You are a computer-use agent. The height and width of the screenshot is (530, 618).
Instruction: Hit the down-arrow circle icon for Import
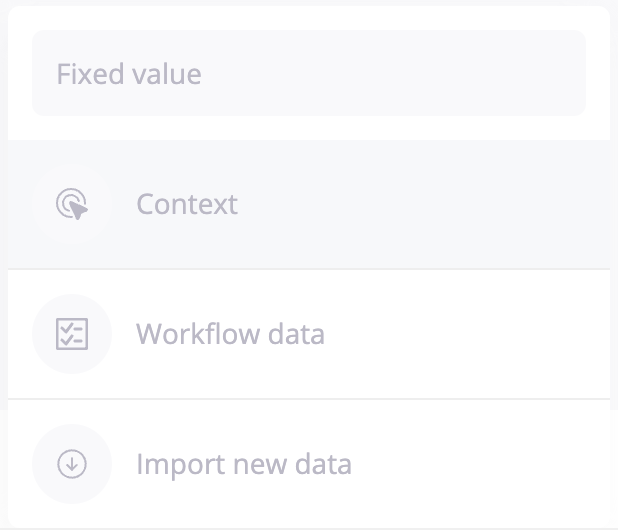click(72, 464)
